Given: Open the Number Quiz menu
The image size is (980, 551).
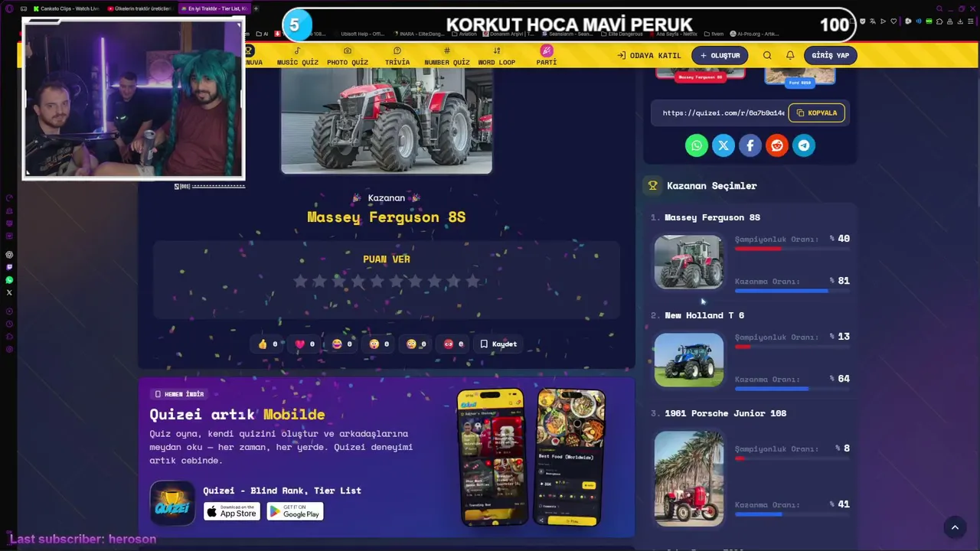Looking at the screenshot, I should click(x=447, y=56).
